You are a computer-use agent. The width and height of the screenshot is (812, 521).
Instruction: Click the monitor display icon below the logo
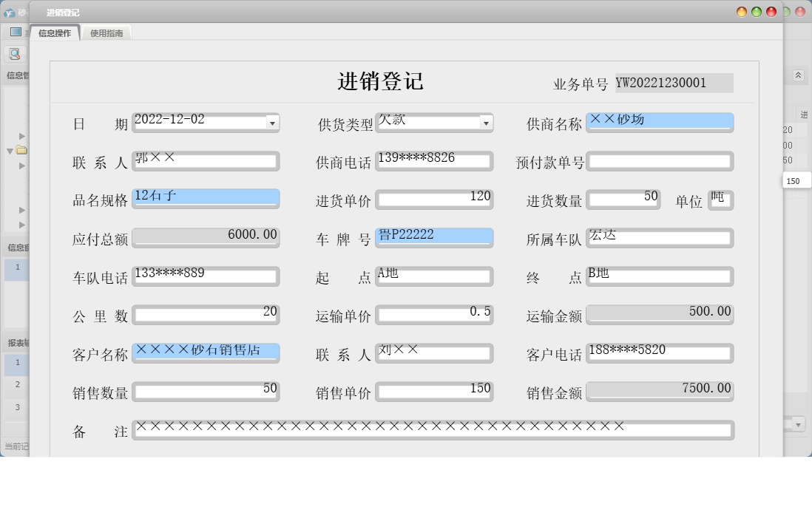14,31
